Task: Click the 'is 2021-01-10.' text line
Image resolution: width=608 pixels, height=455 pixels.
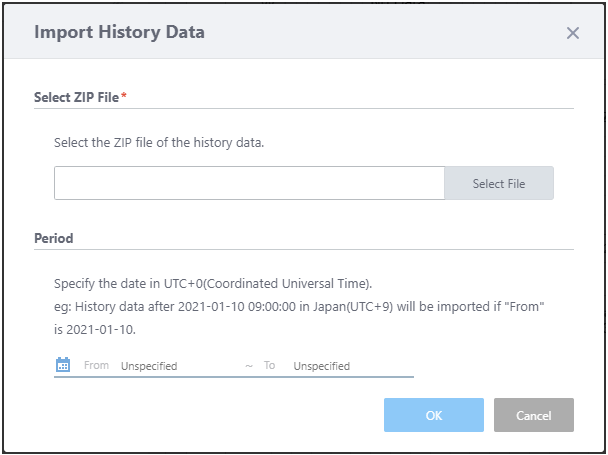Action: click(x=96, y=329)
